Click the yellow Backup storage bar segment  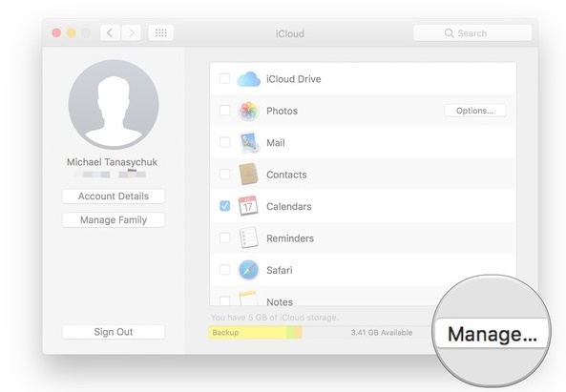pyautogui.click(x=247, y=333)
